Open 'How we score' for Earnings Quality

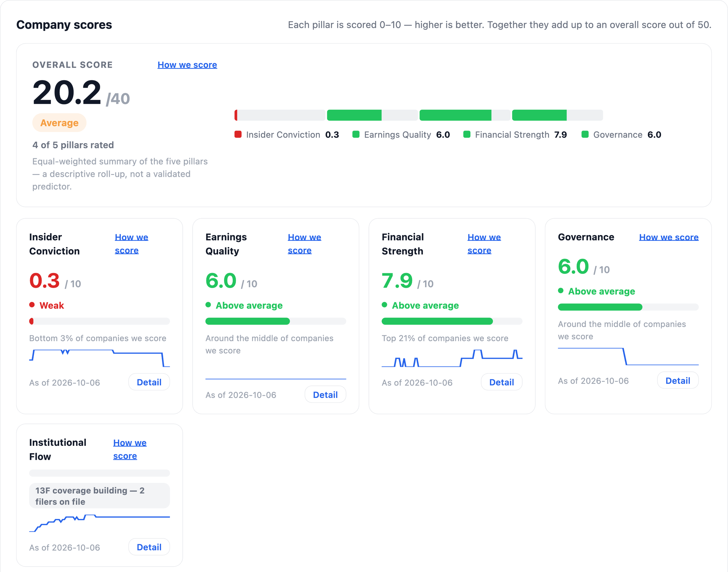(304, 244)
